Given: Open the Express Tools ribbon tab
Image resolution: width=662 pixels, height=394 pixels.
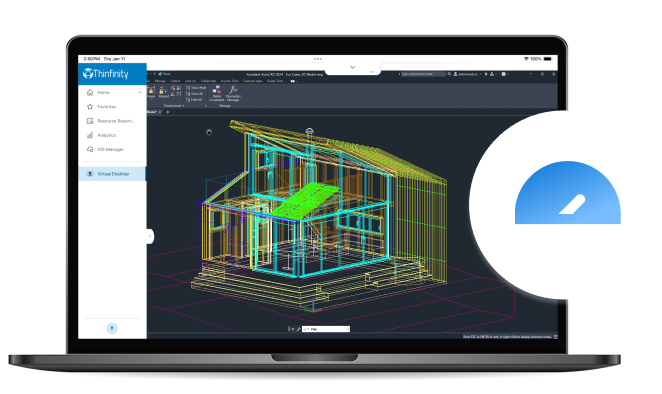Looking at the screenshot, I should 229,81.
